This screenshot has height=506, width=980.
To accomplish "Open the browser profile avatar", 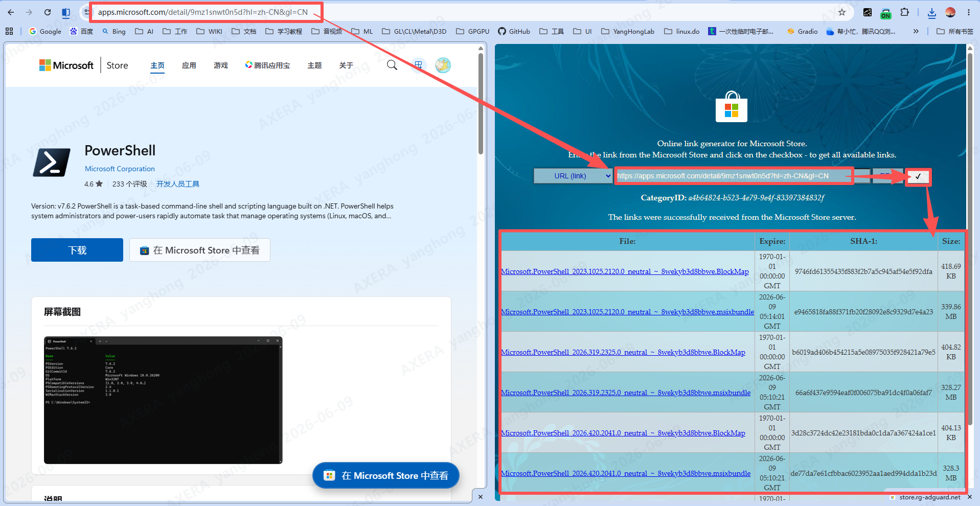I will click(x=950, y=12).
